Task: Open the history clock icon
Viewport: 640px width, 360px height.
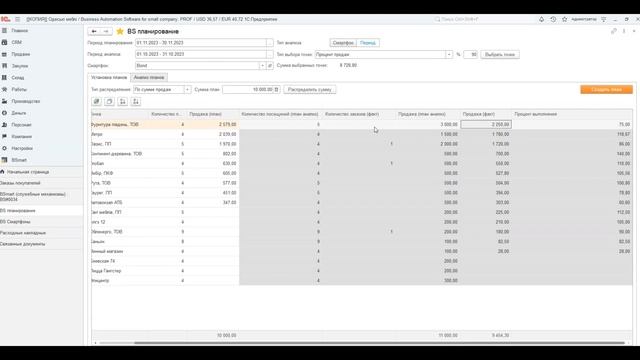Action: click(553, 19)
